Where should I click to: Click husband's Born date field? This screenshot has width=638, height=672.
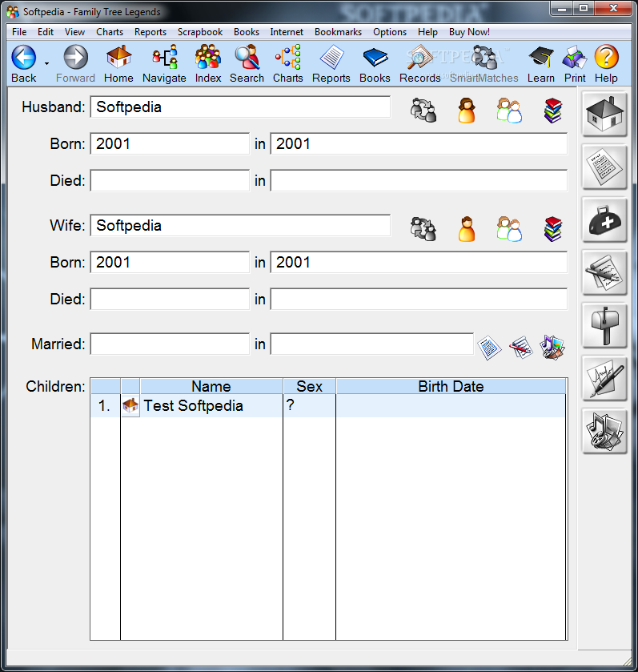(170, 144)
